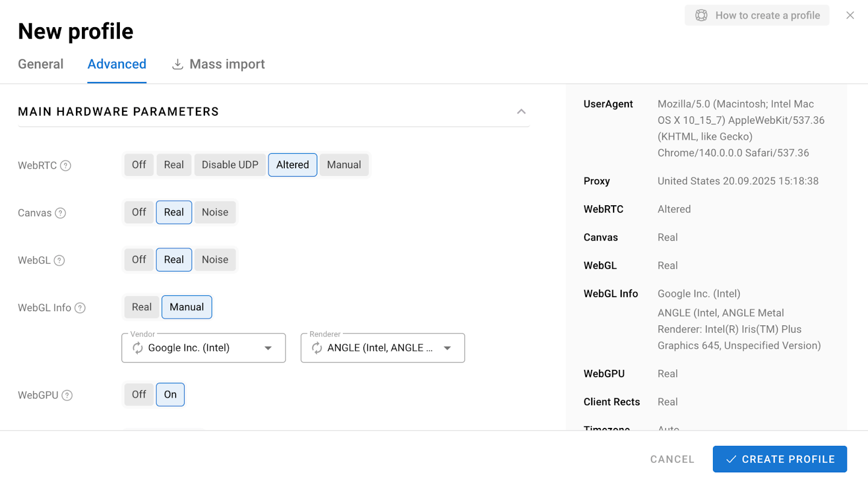Set Canvas mode to Noise
Screen dimensions: 868x486
point(215,212)
